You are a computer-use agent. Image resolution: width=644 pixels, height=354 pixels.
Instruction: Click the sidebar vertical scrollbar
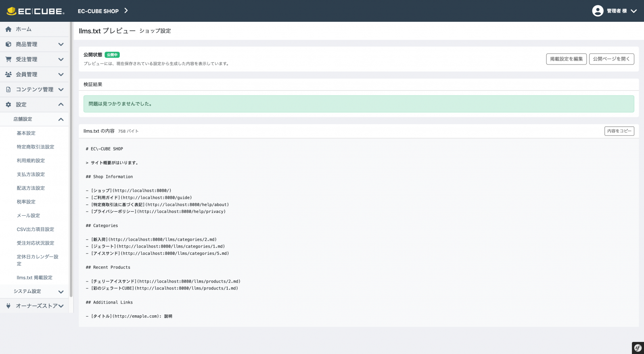tap(71, 160)
